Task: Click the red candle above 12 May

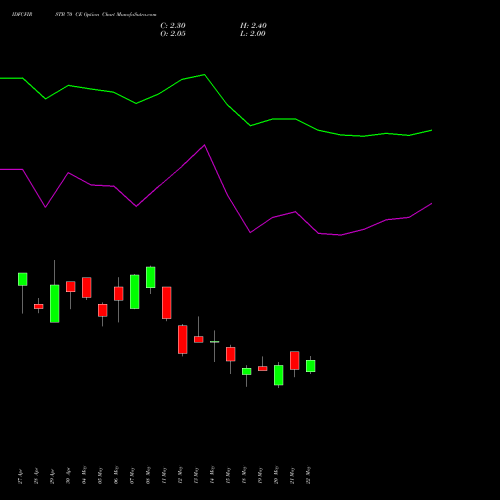Action: (x=183, y=339)
